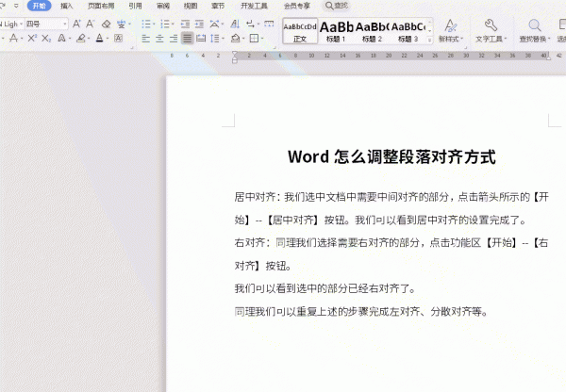Apply the 标题 2 style

[x=372, y=31]
